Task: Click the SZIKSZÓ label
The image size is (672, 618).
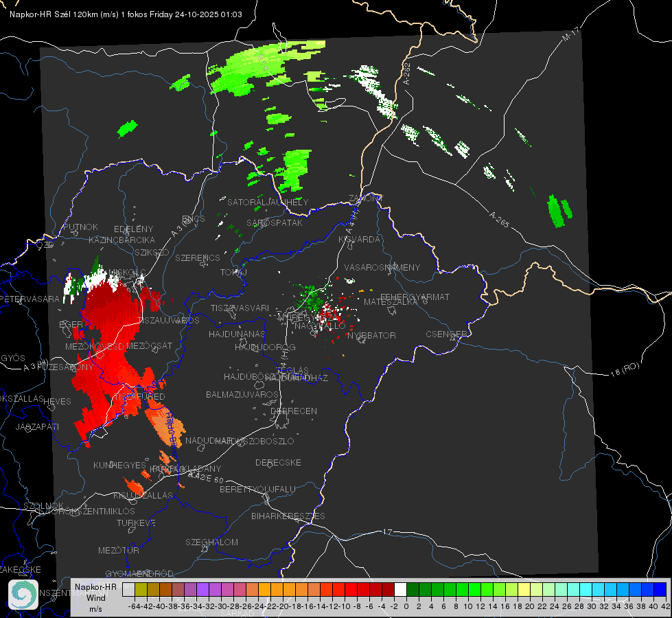Action: [152, 253]
